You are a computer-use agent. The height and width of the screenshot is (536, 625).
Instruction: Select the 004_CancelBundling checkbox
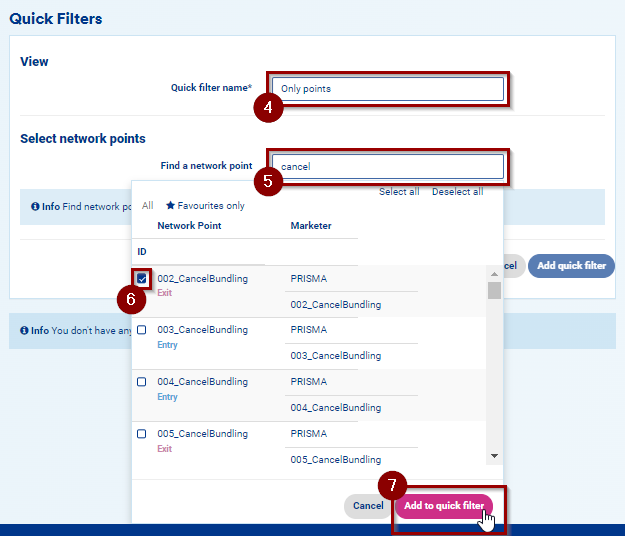pos(141,382)
